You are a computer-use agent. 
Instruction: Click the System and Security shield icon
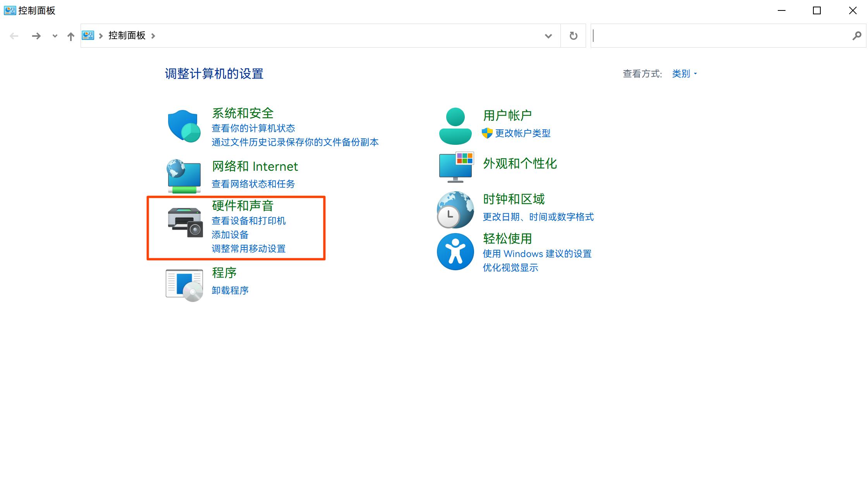pos(184,126)
